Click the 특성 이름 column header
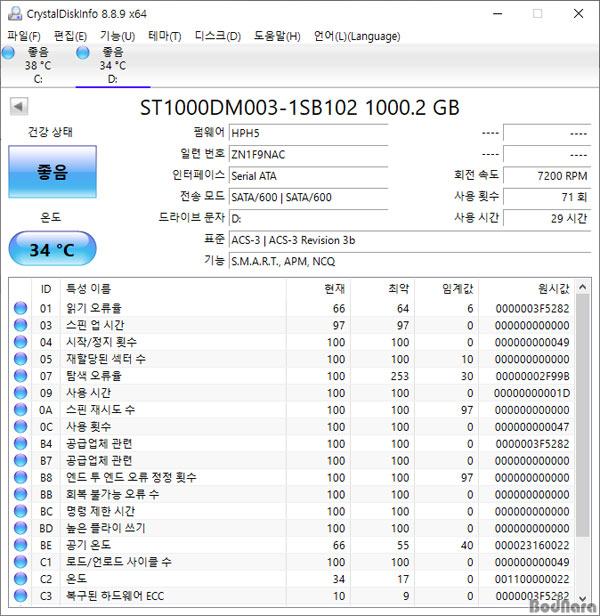This screenshot has width=600, height=616. [x=173, y=289]
